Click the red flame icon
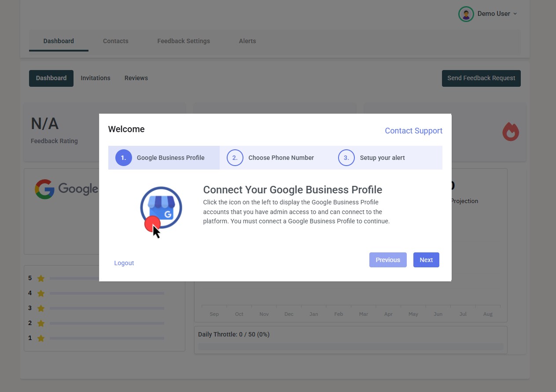The height and width of the screenshot is (392, 556). tap(511, 132)
